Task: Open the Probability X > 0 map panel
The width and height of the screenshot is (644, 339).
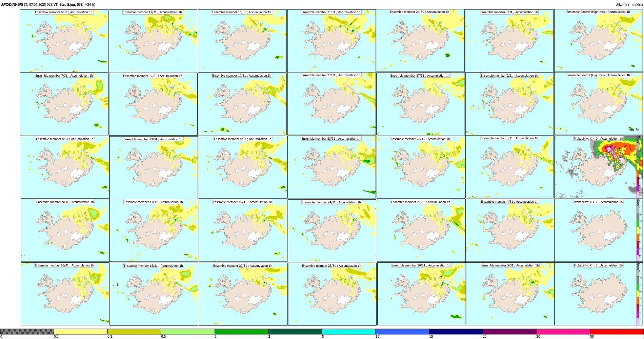Action: pos(599,167)
